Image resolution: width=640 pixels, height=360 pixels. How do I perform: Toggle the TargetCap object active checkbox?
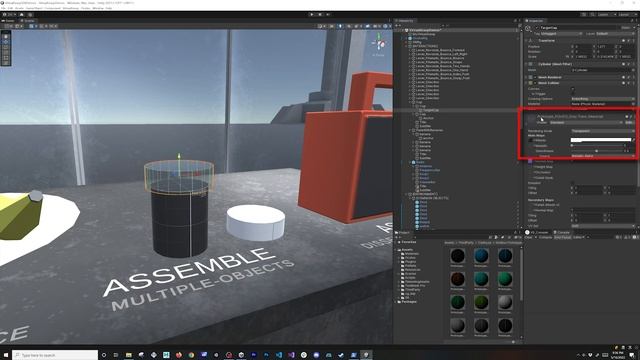coord(537,28)
